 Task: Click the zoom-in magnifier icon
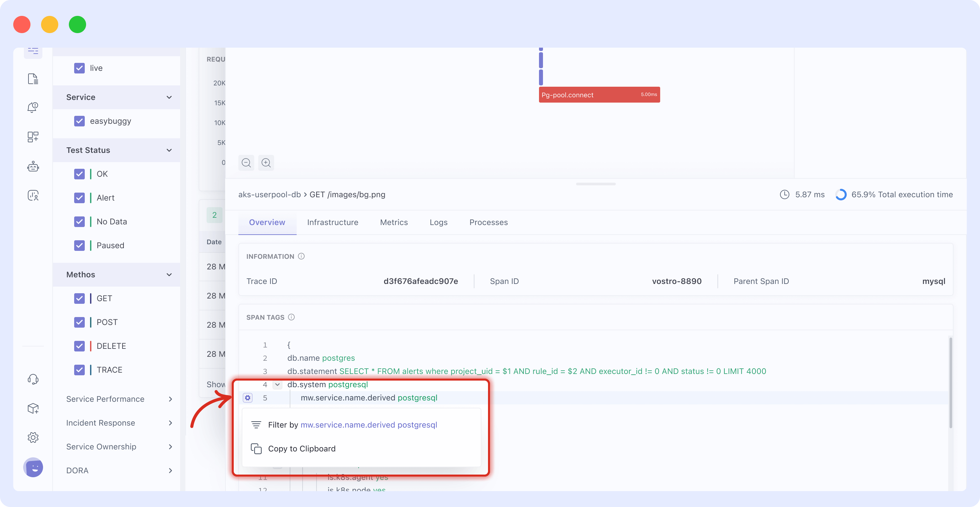[266, 163]
